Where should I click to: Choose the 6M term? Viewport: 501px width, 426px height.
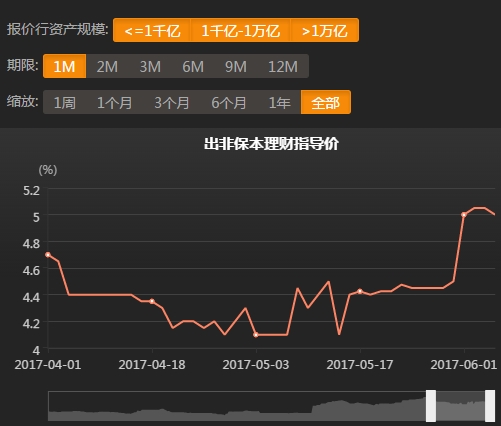pos(193,66)
